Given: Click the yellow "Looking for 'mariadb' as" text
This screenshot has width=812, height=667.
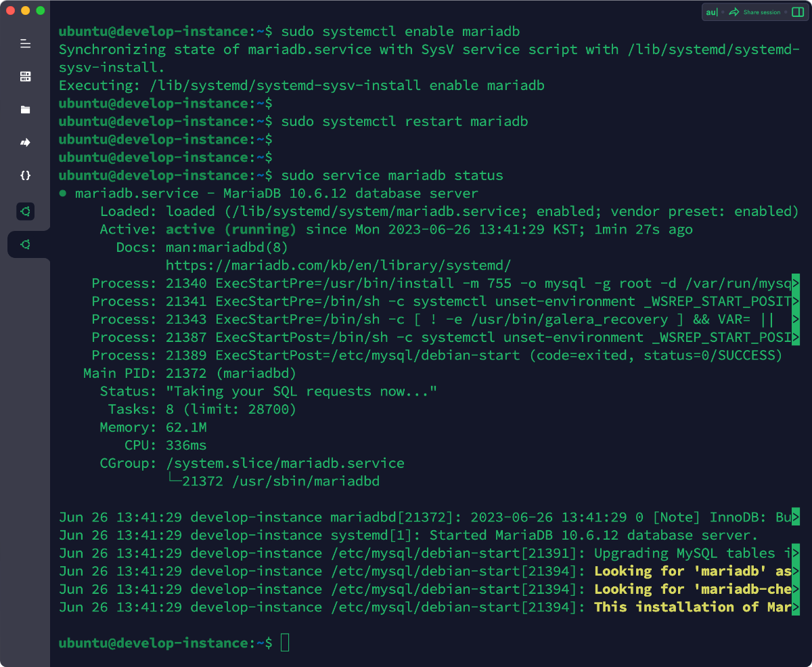Looking at the screenshot, I should (693, 571).
